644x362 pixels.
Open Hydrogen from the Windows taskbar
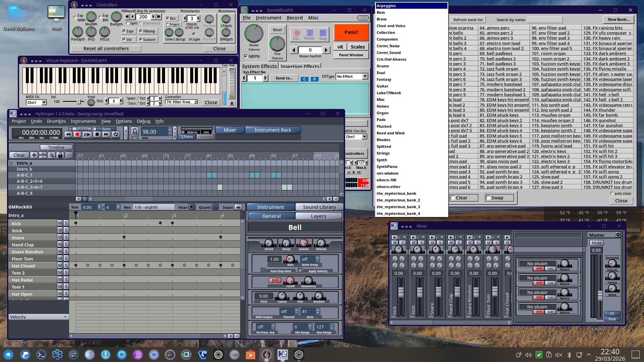click(x=282, y=355)
